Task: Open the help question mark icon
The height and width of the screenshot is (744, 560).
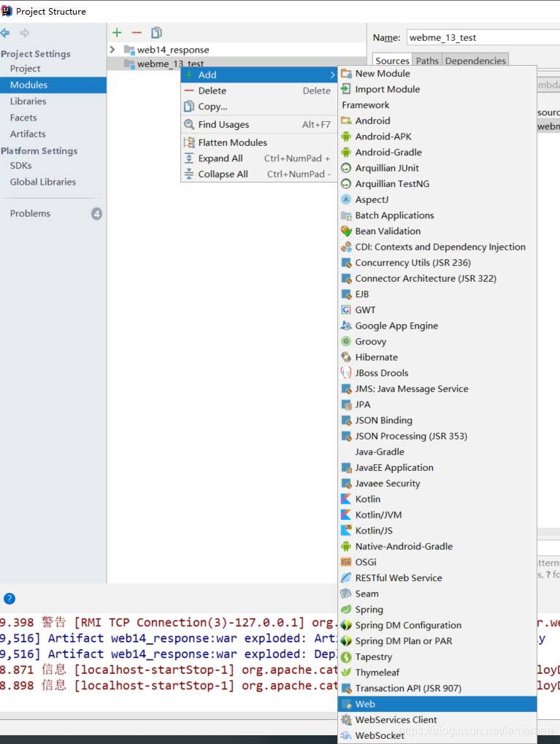Action: pos(9,599)
